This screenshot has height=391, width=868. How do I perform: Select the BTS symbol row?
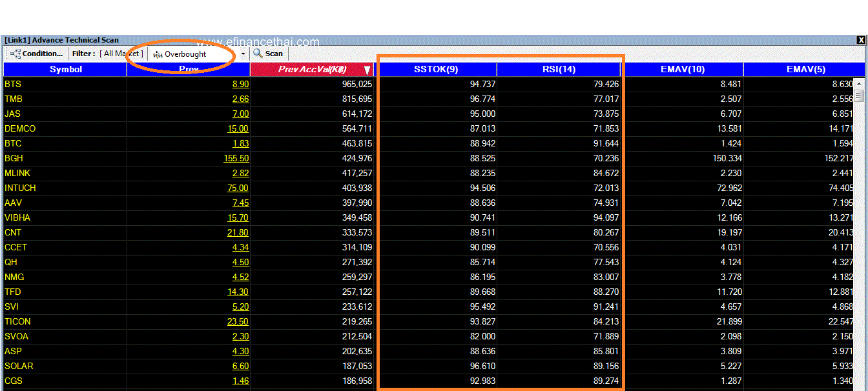429,84
